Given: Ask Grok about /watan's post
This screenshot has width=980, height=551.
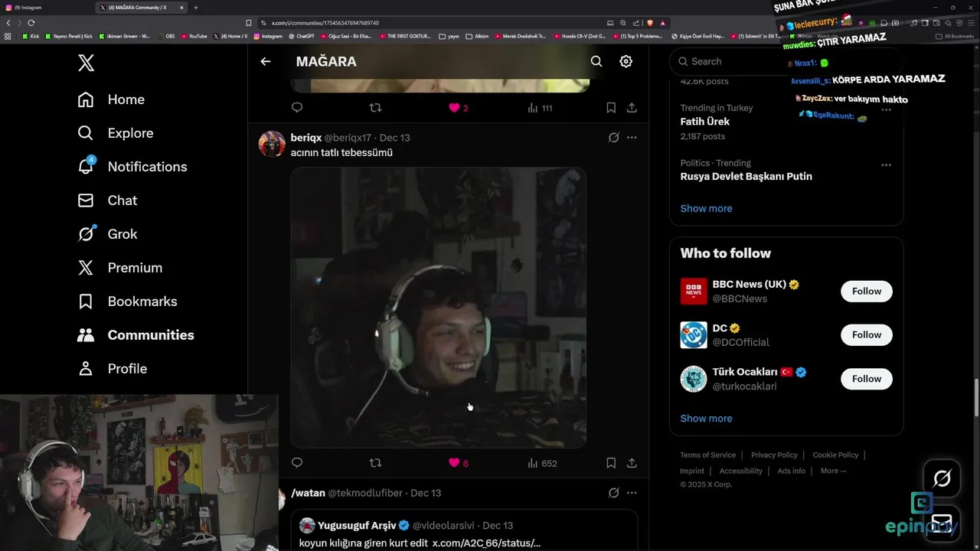Looking at the screenshot, I should click(x=613, y=493).
